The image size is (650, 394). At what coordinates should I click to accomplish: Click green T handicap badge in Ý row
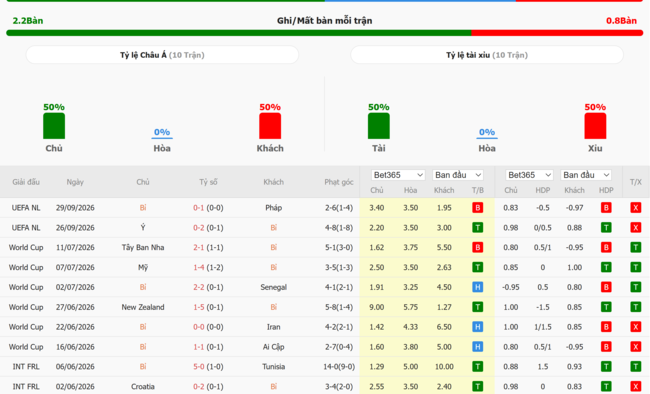606,228
